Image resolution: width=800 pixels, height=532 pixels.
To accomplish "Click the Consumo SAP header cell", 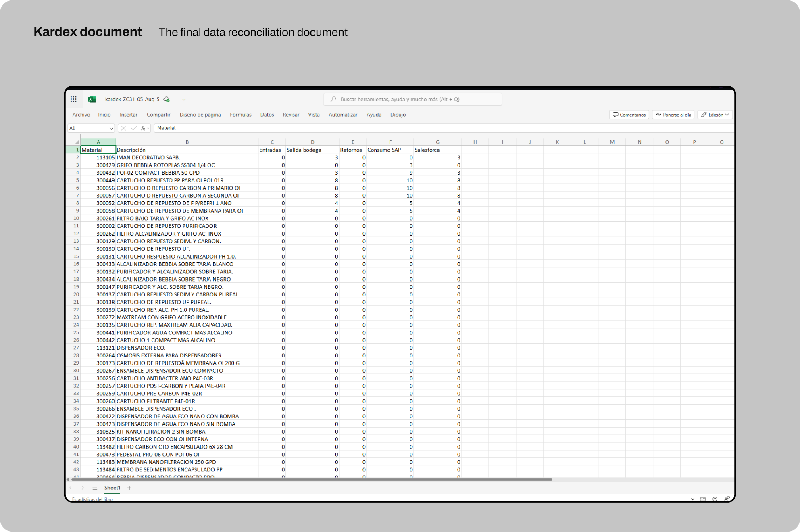I will click(390, 150).
